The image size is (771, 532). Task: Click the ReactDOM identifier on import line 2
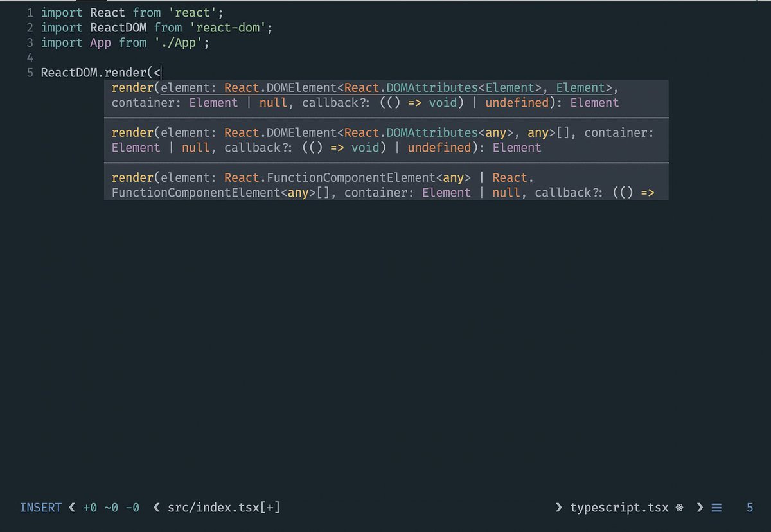[x=118, y=28]
